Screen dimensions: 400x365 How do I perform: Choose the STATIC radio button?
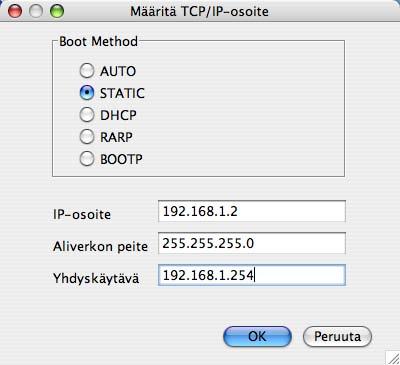87,93
